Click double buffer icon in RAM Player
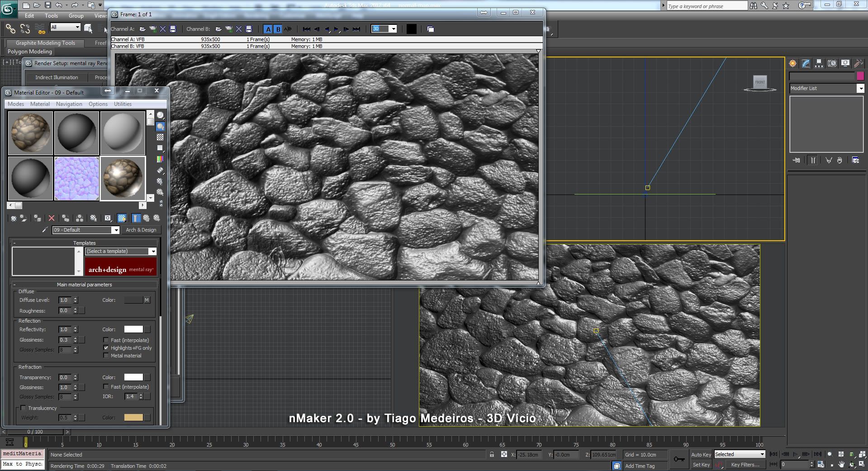This screenshot has height=471, width=868. pyautogui.click(x=431, y=29)
